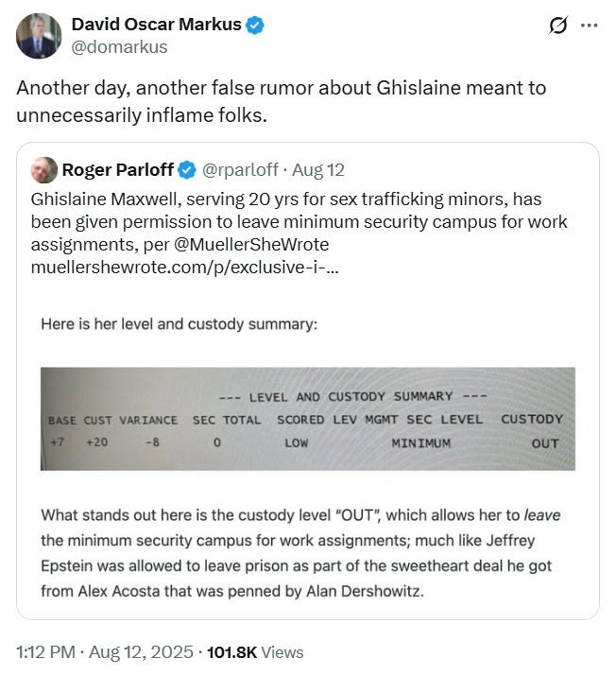This screenshot has width=616, height=675.
Task: Visit the @domarkus handle
Action: coord(119,47)
